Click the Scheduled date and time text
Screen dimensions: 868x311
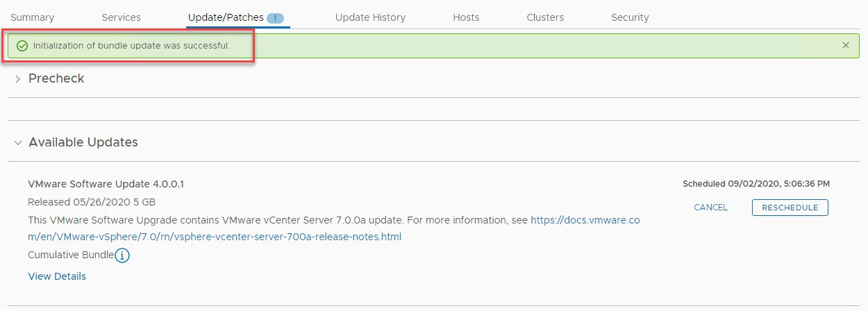[x=756, y=184]
